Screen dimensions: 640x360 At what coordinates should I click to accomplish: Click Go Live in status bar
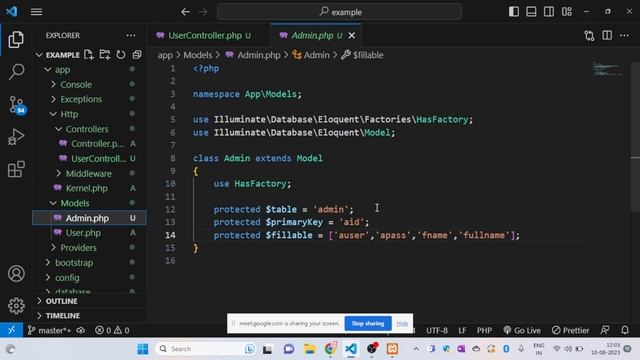(x=522, y=330)
